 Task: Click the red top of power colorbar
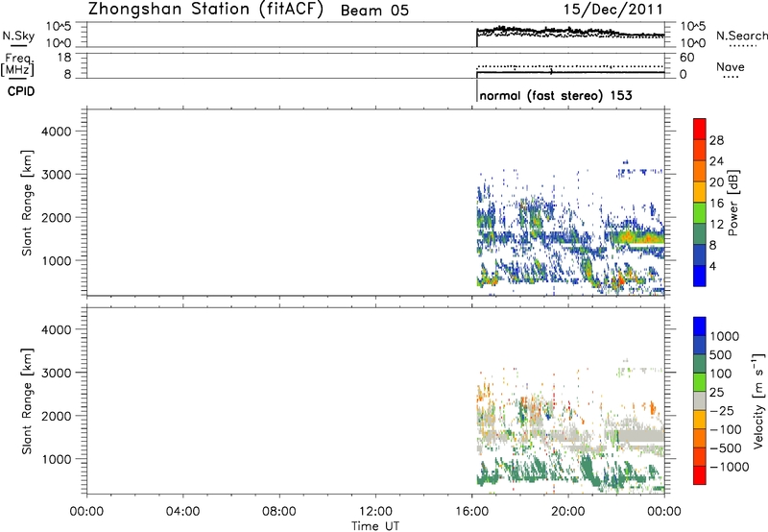click(700, 129)
